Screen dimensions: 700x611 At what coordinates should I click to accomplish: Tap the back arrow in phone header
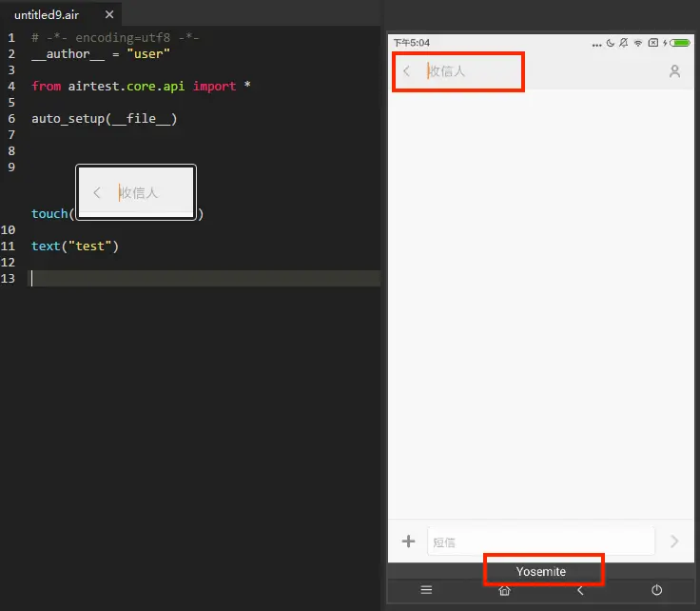406,71
